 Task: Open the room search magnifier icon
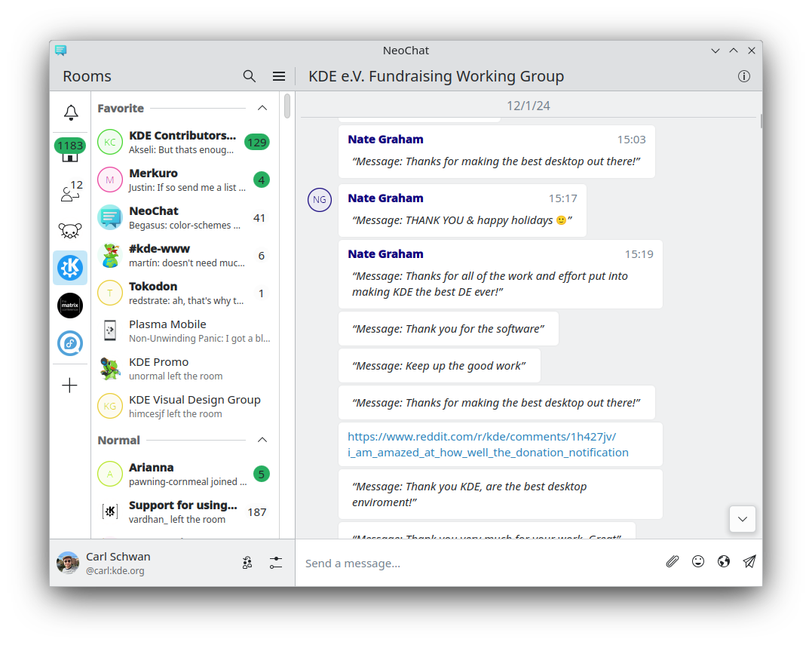[x=250, y=76]
